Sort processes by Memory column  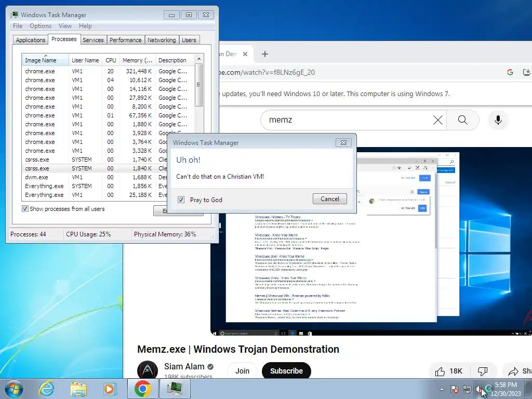click(137, 60)
